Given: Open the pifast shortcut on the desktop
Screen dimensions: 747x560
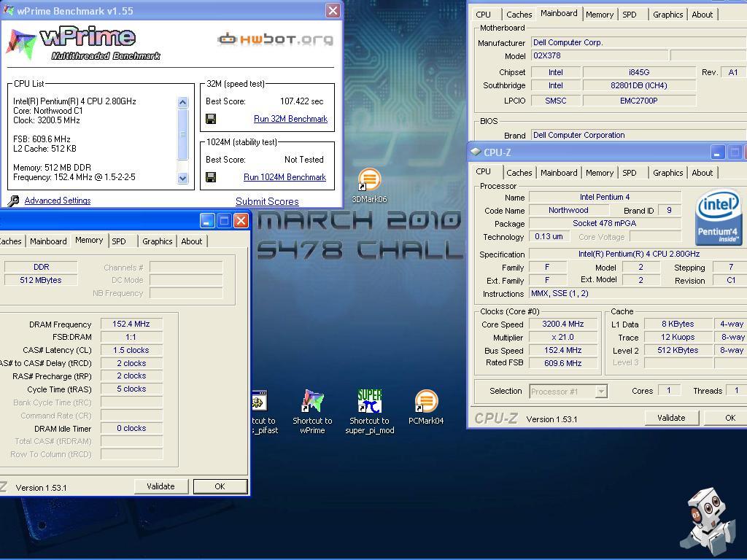Looking at the screenshot, I should [263, 412].
